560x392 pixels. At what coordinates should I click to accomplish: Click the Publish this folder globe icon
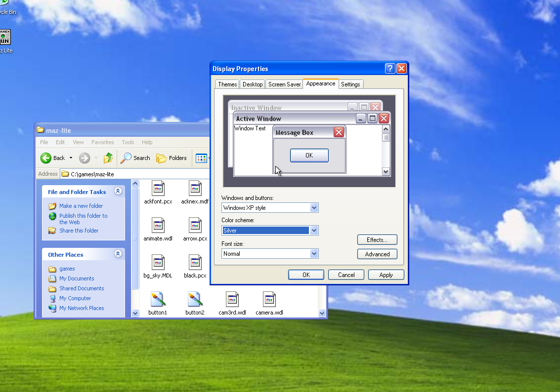(52, 216)
